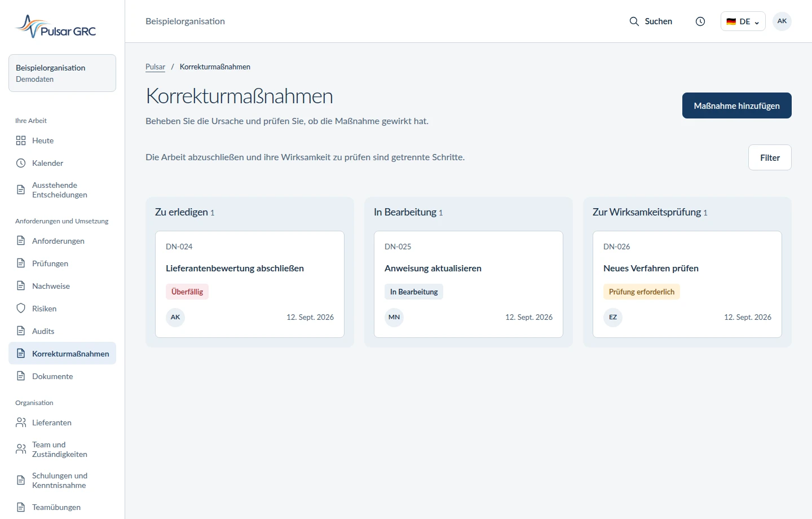This screenshot has width=812, height=519.
Task: Click the Schulungen und Kenntnisnahme icon
Action: pos(21,480)
